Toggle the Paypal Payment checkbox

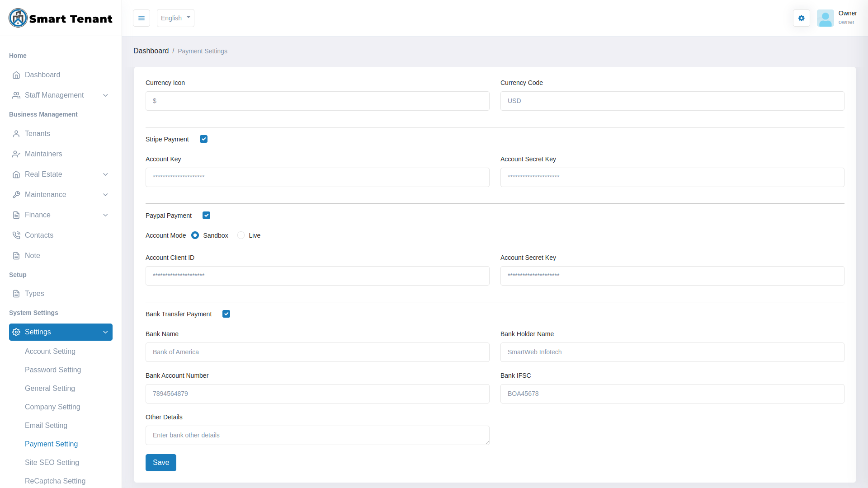pyautogui.click(x=206, y=216)
